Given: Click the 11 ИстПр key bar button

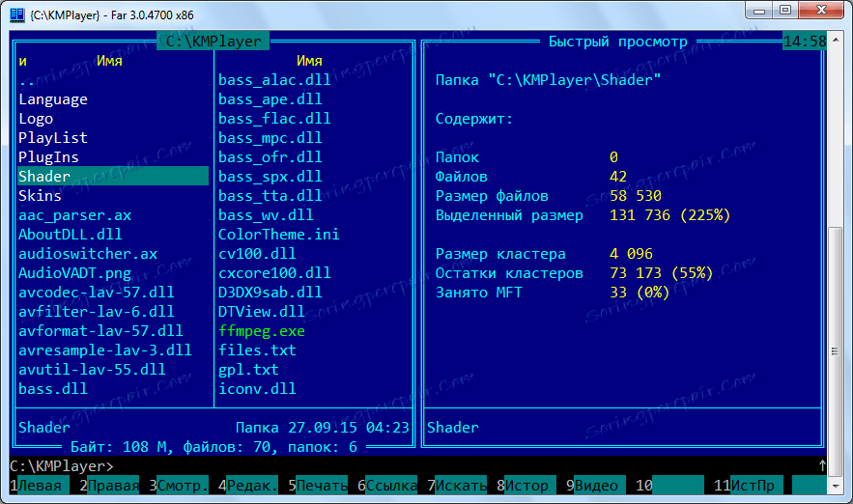Looking at the screenshot, I should point(748,485).
